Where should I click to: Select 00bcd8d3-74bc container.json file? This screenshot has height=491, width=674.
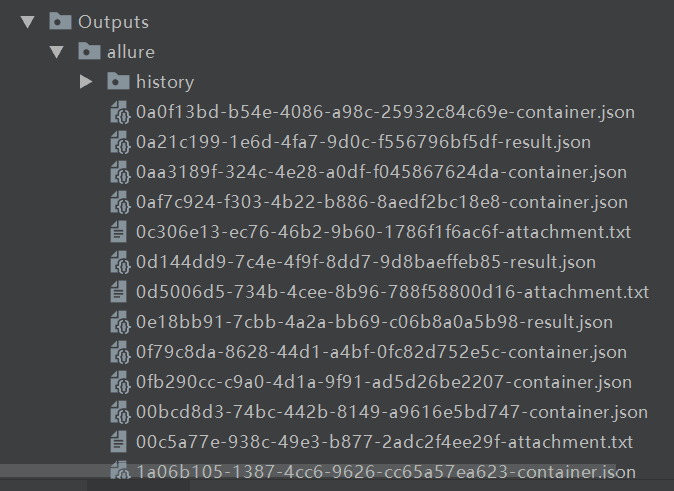pos(391,412)
